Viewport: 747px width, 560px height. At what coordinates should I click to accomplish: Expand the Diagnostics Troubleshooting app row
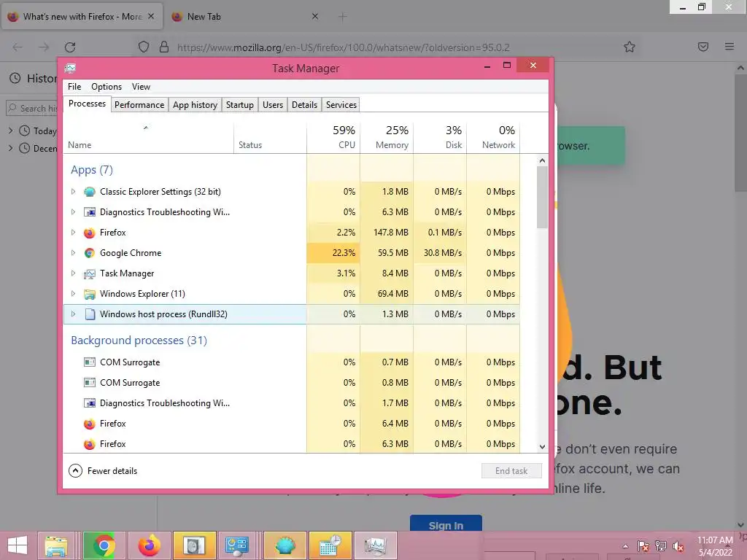click(73, 212)
